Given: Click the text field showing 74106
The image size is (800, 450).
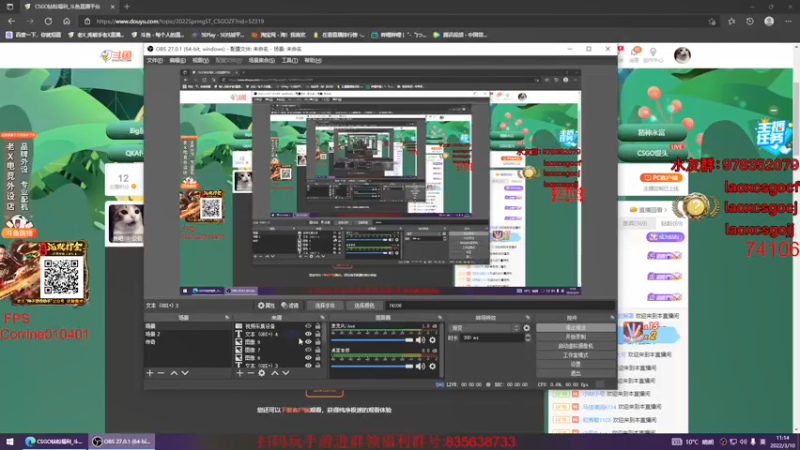Looking at the screenshot, I should 500,306.
